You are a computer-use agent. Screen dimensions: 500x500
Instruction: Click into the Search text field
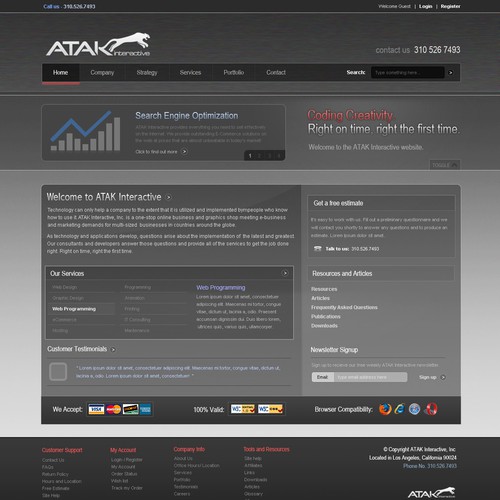coord(408,72)
